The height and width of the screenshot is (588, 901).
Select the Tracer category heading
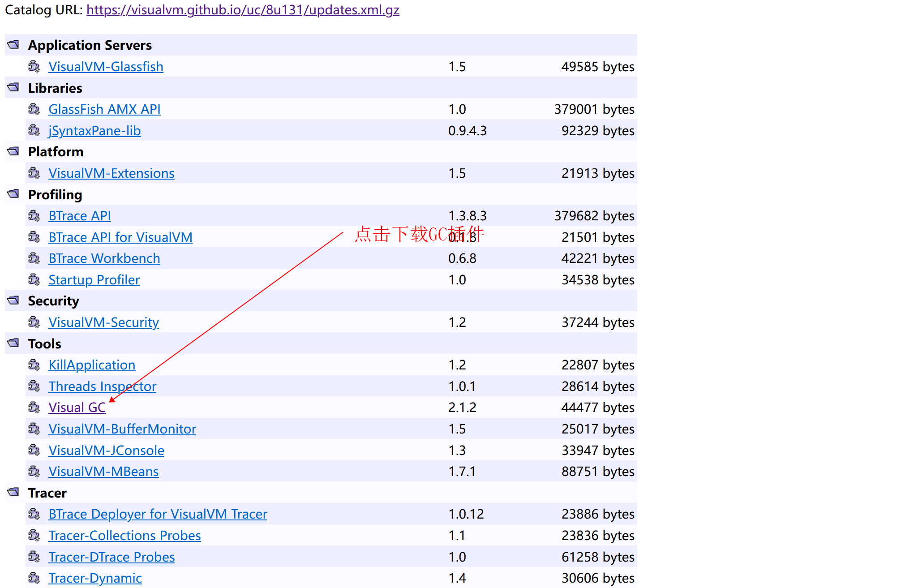coord(47,493)
